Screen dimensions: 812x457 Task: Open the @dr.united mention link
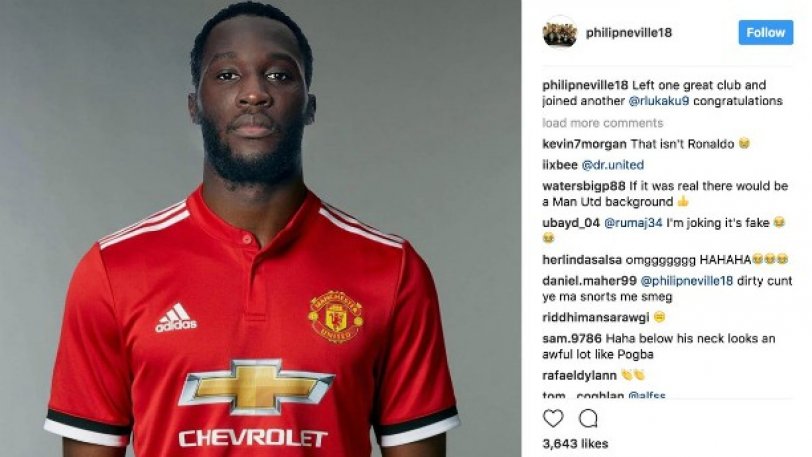[x=613, y=165]
